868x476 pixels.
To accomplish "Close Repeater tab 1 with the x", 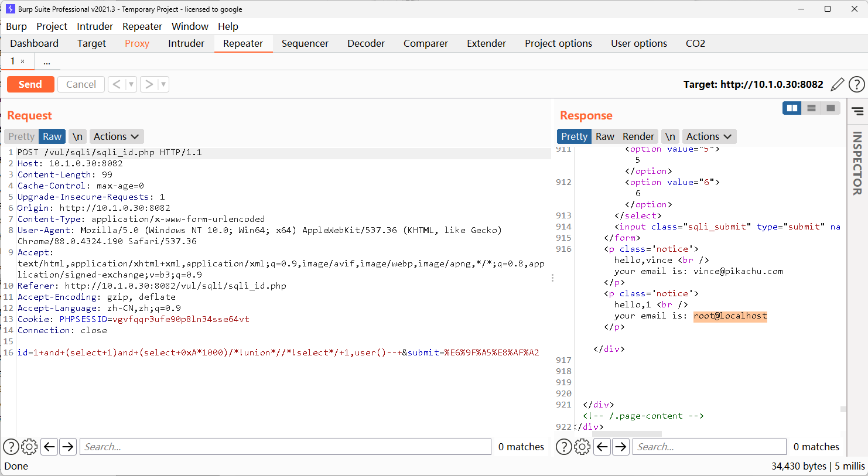I will pos(23,61).
